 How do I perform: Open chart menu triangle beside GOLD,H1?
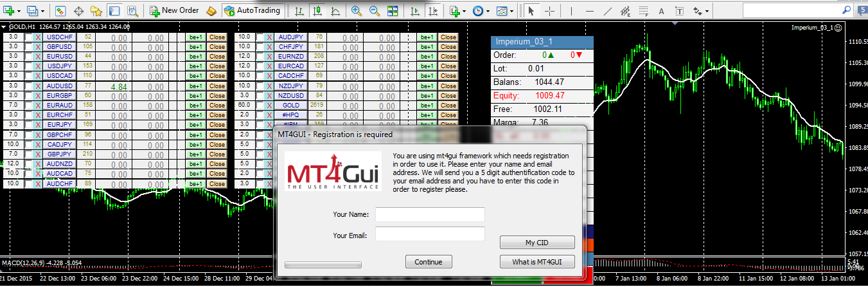tap(4, 27)
